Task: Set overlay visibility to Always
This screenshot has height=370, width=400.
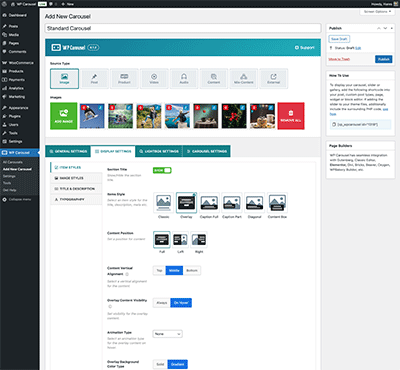Action: tap(162, 303)
